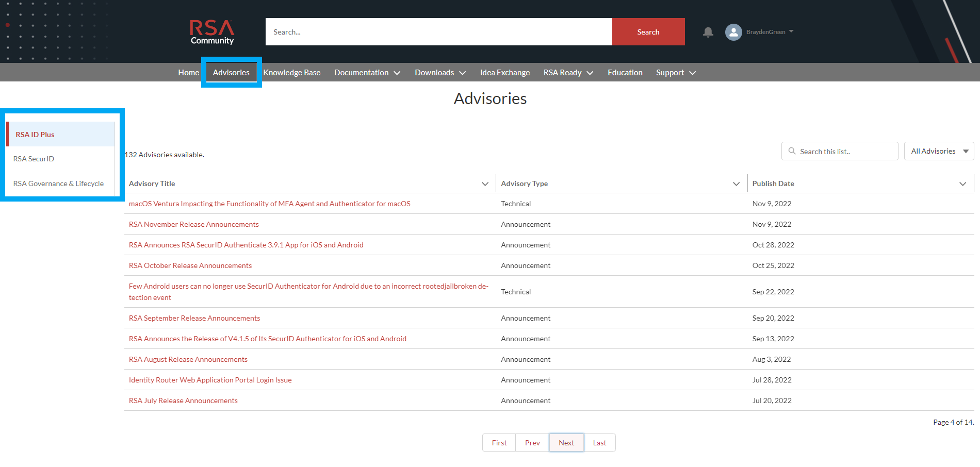Open the All Advisories filter dropdown
This screenshot has height=467, width=980.
click(x=938, y=151)
